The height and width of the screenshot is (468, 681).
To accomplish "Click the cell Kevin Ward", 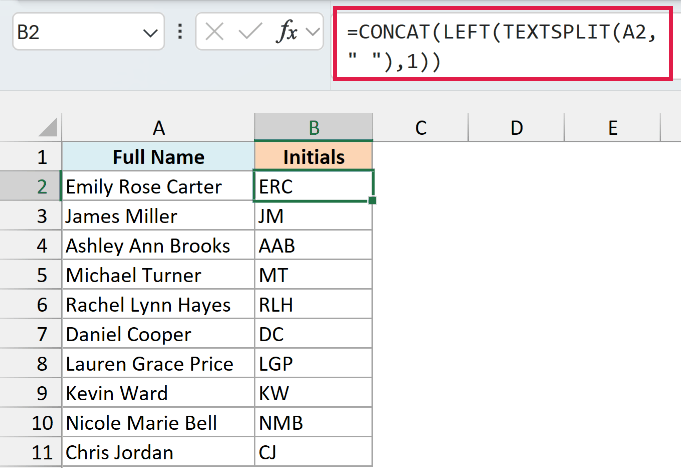I will tap(158, 393).
